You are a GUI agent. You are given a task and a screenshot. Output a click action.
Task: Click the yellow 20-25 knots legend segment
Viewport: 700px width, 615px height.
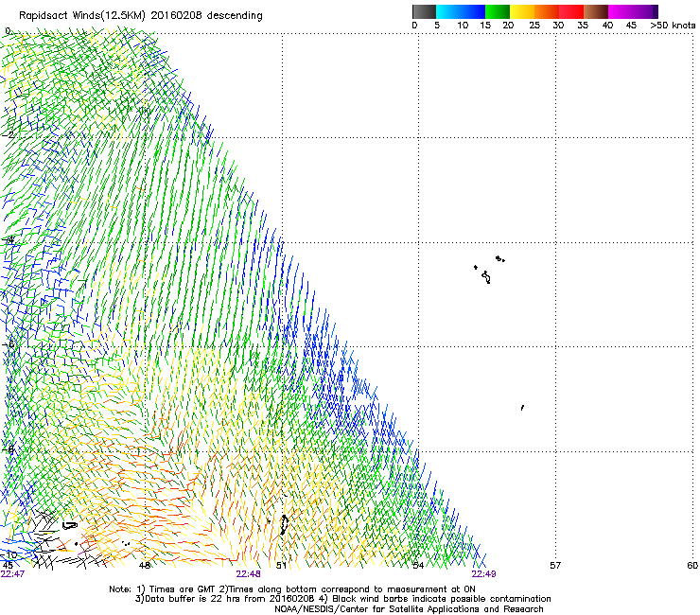pyautogui.click(x=522, y=11)
